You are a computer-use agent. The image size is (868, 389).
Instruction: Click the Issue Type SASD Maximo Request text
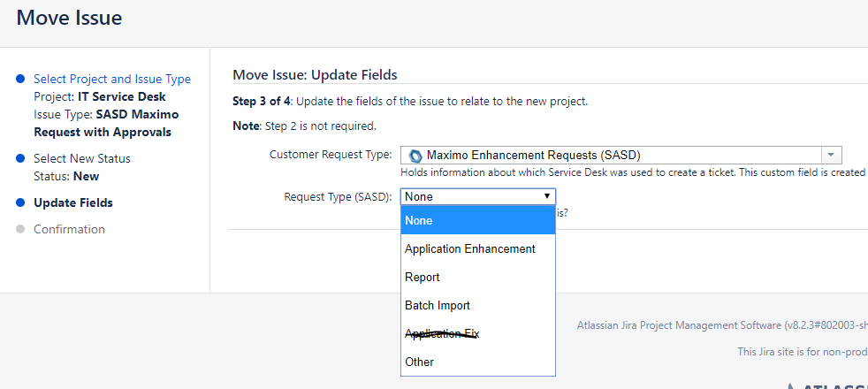(106, 124)
